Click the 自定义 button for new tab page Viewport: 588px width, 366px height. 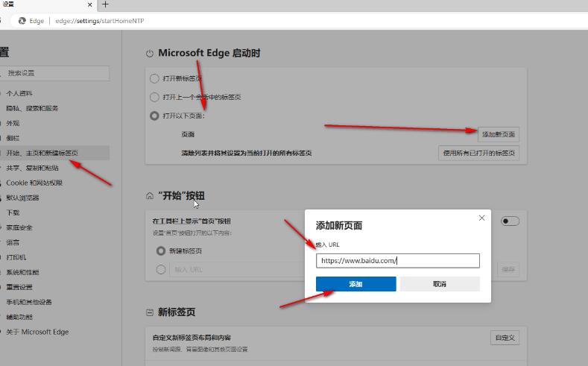(x=505, y=338)
